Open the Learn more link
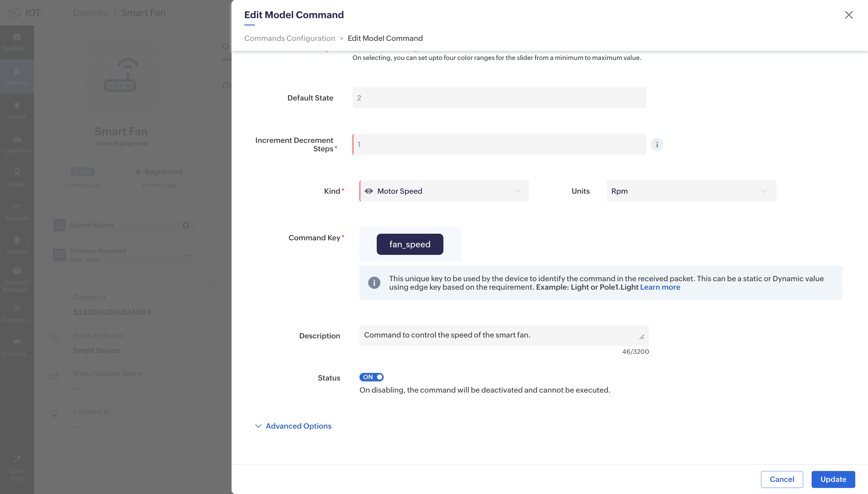Screen dimensions: 868x494 (660, 287)
